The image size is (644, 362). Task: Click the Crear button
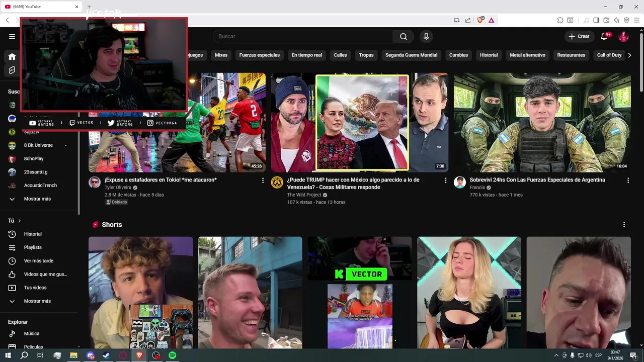(579, 36)
